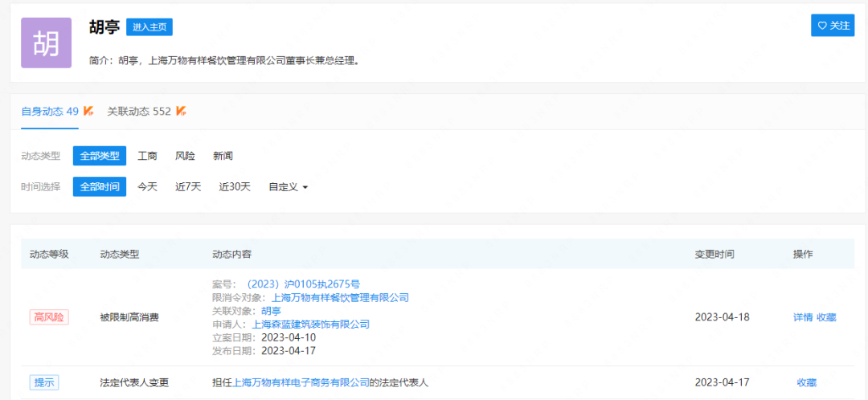Select 今天 time filter
Image resolution: width=868 pixels, height=400 pixels.
click(147, 186)
